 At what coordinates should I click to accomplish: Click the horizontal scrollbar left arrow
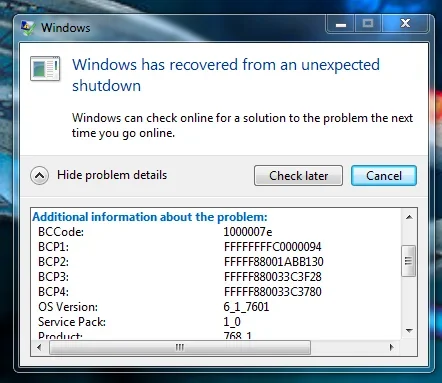tap(39, 347)
